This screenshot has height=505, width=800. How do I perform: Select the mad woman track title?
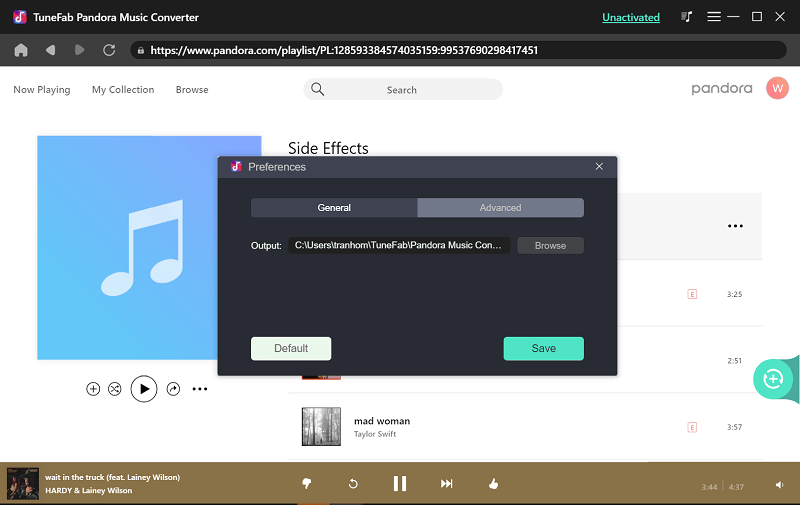382,421
